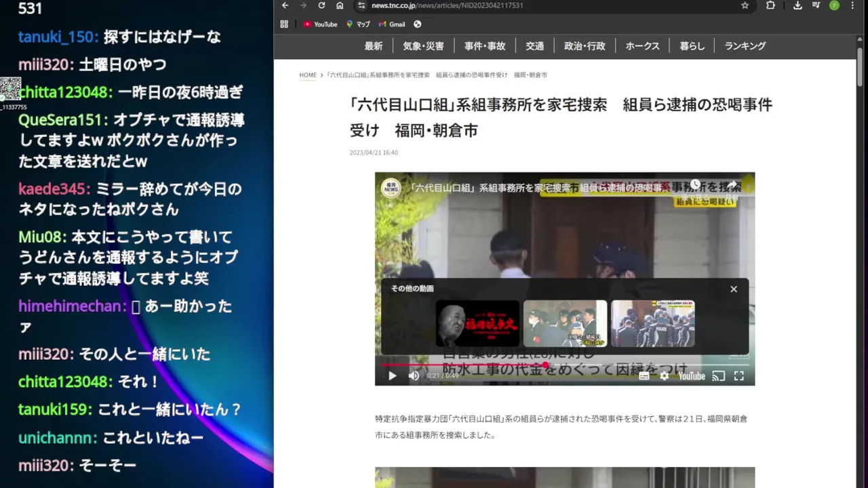Viewport: 868px width, 488px height.
Task: Select the ホークス navigation tab
Action: [642, 46]
